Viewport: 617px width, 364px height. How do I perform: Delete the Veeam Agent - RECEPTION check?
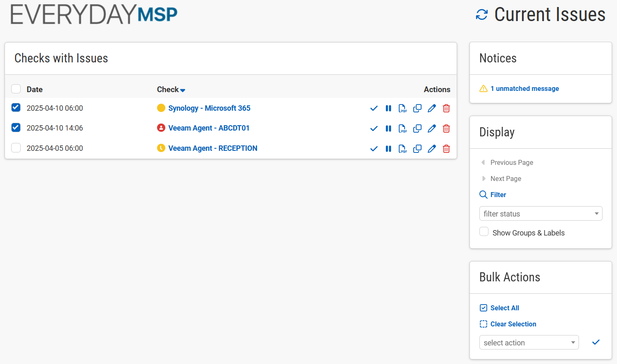click(x=446, y=149)
